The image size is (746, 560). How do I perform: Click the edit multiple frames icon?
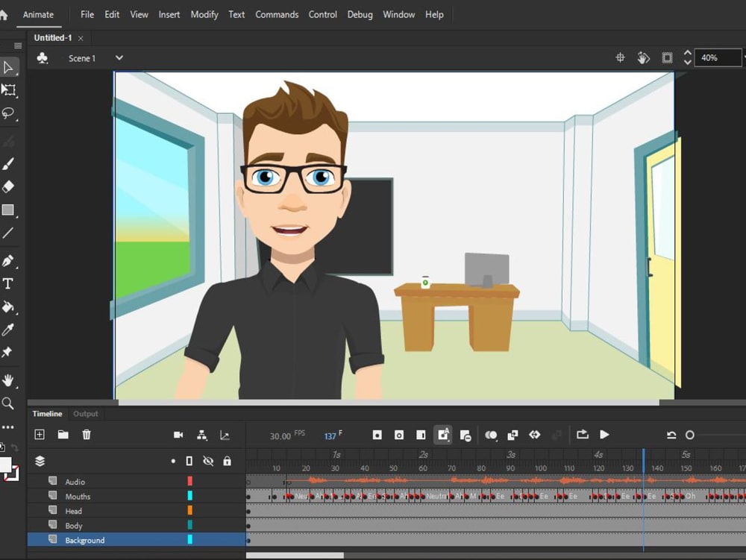[x=513, y=435]
